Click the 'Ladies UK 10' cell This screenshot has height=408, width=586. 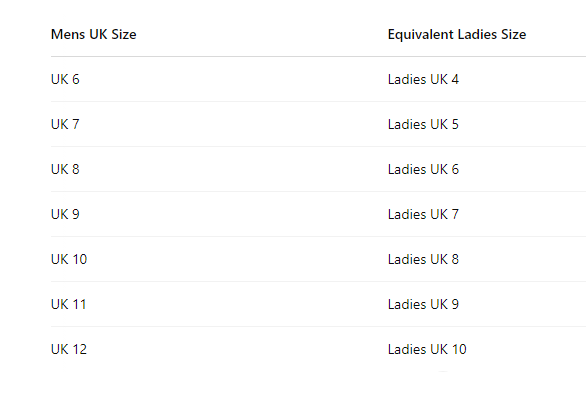[x=427, y=349]
